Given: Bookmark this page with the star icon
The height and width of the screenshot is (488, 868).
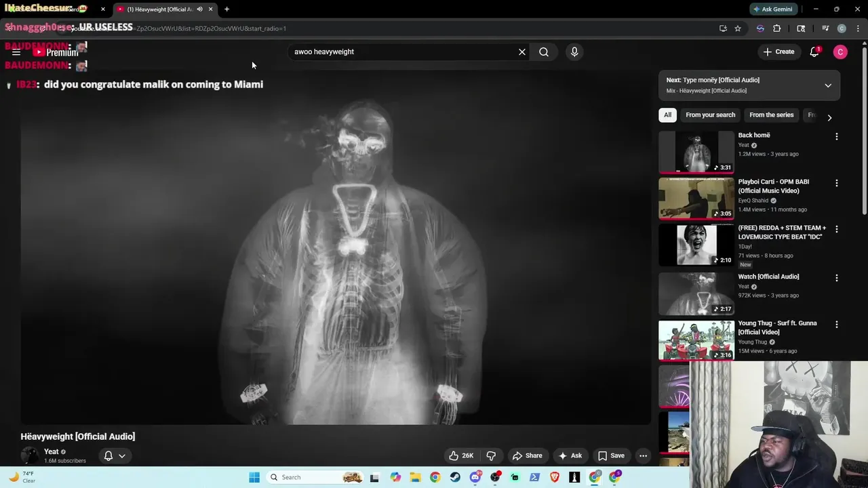Looking at the screenshot, I should point(738,28).
